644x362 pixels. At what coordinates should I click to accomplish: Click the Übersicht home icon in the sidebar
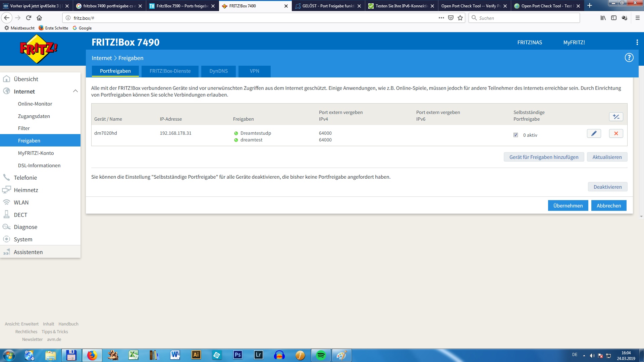[6, 79]
